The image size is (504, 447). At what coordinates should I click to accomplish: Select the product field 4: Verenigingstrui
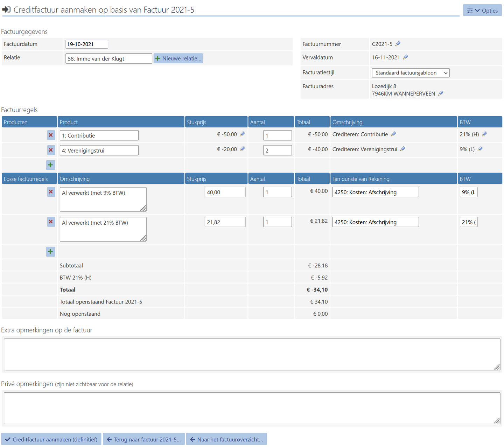coord(99,150)
